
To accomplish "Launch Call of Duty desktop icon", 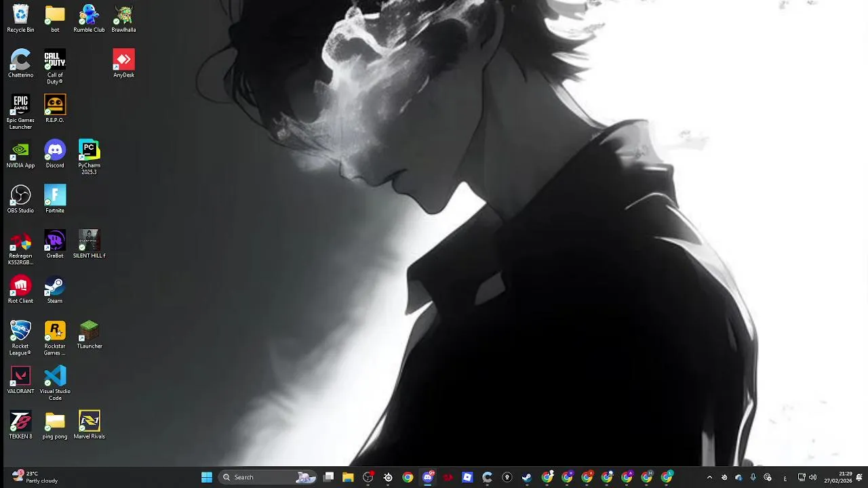I will click(55, 67).
